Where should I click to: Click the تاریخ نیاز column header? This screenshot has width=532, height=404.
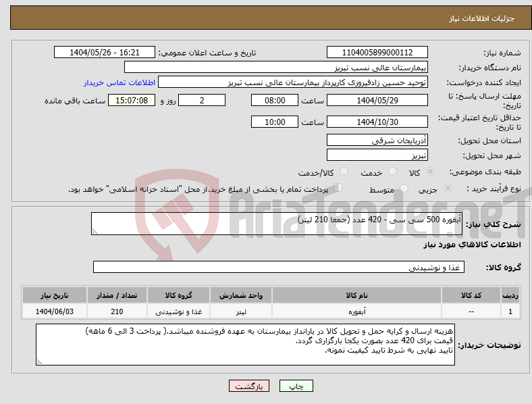click(54, 295)
